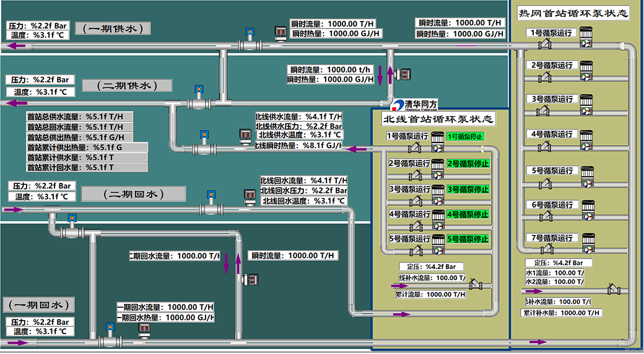Screen dimensions: 644x354
Task: Click the 首站累计供水量 value field
Action: click(87, 157)
